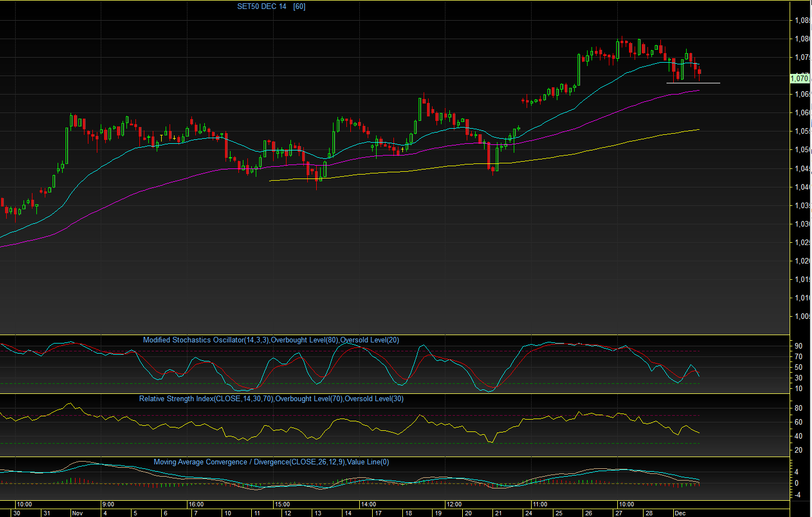Select the Nov month label on date axis
Viewport: 812px width, 517px height.
pos(78,513)
